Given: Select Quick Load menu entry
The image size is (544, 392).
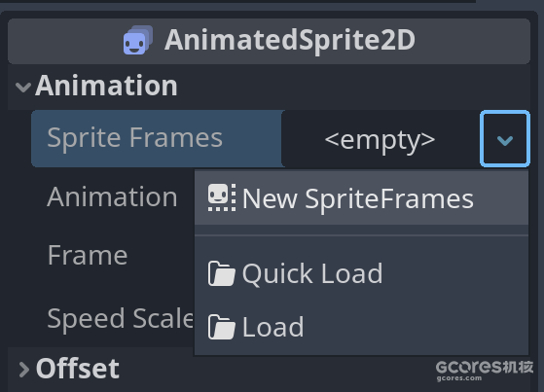Looking at the screenshot, I should pyautogui.click(x=361, y=273).
